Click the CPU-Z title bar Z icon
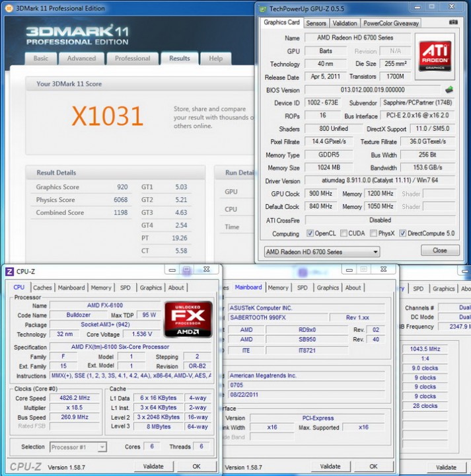Image resolution: width=471 pixels, height=476 pixels. (x=10, y=272)
